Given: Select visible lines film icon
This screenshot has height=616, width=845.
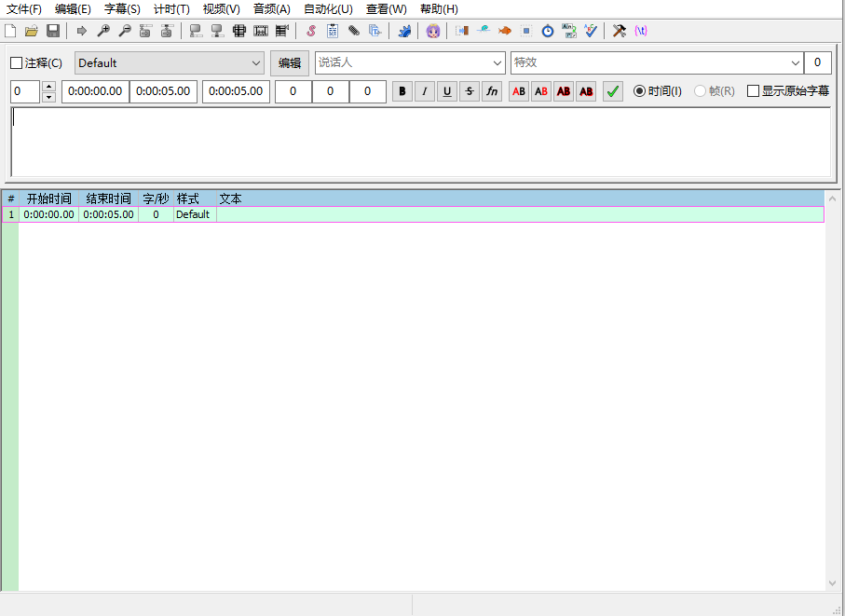Looking at the screenshot, I should coord(239,31).
